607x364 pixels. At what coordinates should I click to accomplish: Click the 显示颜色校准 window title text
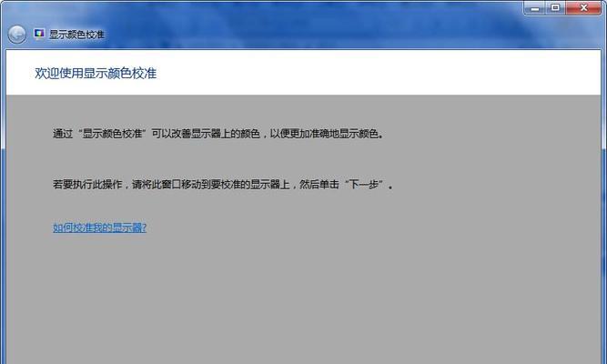76,35
